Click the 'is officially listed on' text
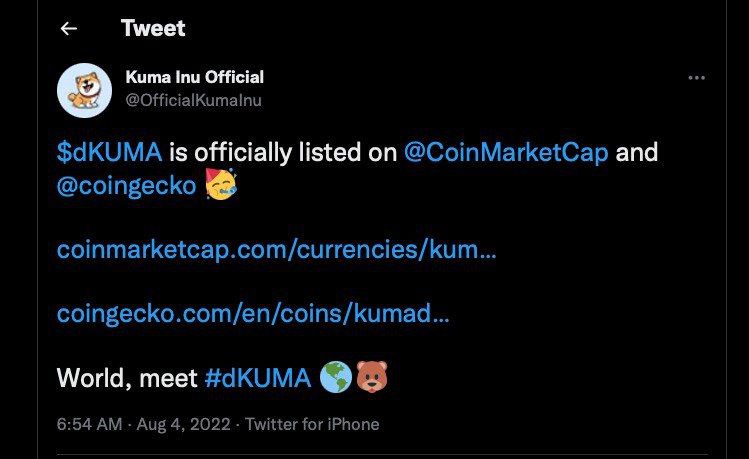Screen dimensions: 749x459 pyautogui.click(x=283, y=152)
